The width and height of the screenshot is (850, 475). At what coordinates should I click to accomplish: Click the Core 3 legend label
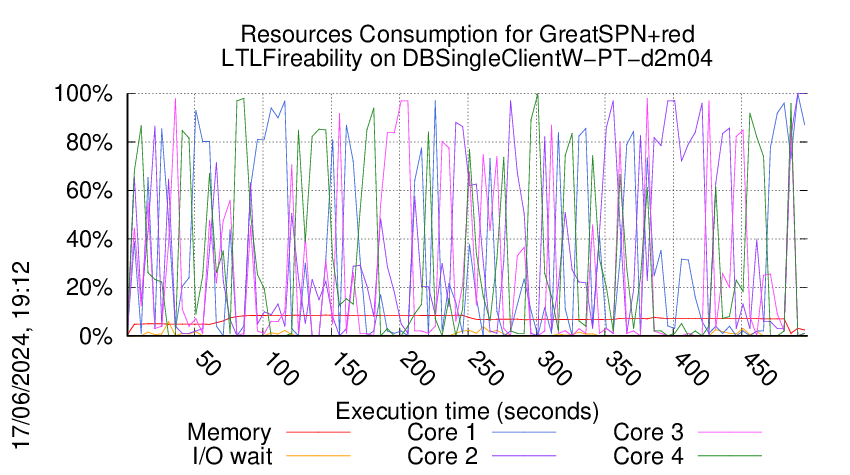pyautogui.click(x=648, y=433)
